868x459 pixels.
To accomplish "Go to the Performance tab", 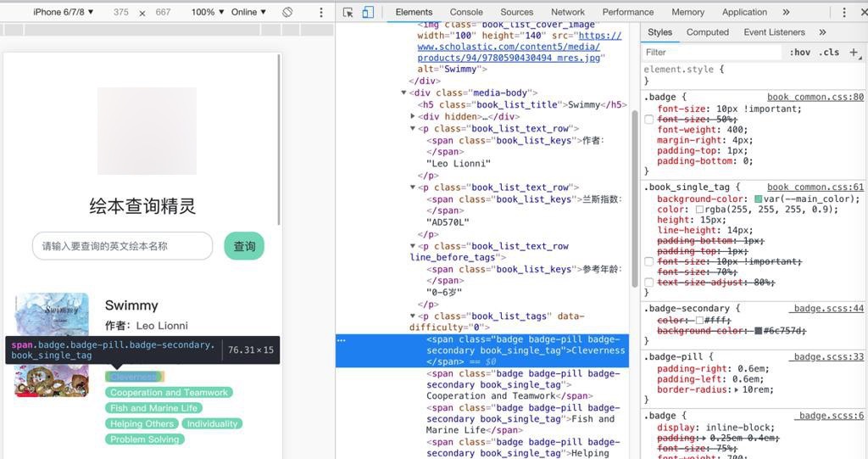I will tap(628, 12).
